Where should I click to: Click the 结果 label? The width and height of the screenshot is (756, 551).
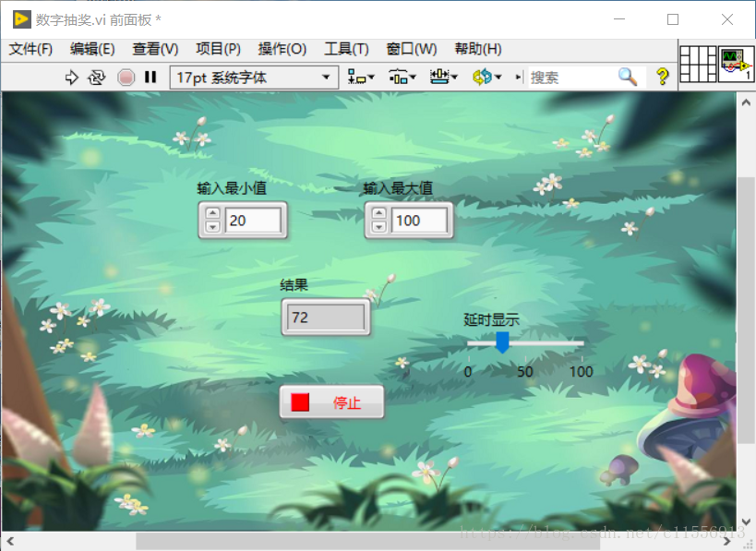coord(294,285)
